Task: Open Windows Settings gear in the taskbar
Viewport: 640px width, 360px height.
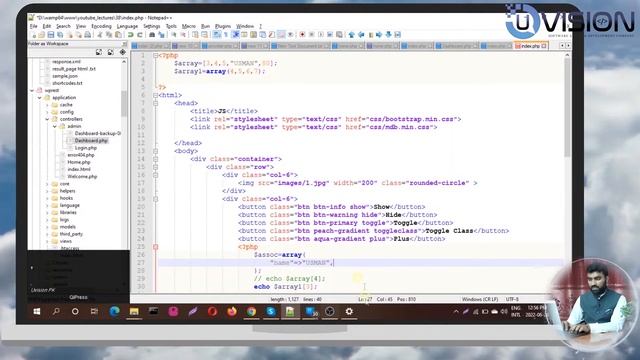Action: 349,311
